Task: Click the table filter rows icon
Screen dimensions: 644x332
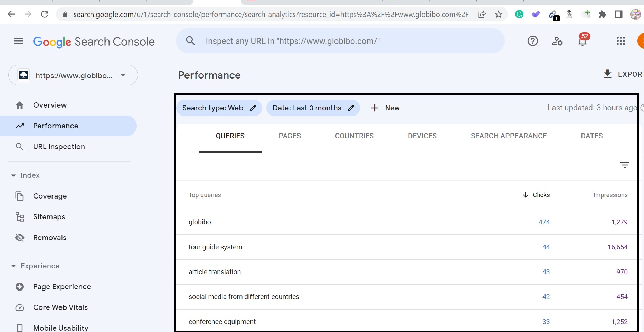Action: coord(624,165)
